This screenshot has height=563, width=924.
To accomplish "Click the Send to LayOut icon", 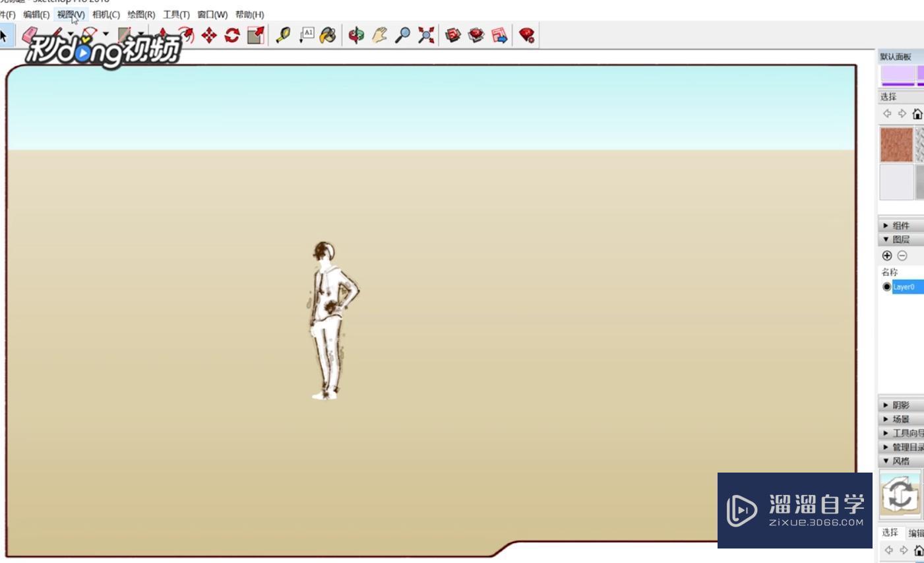I will (x=499, y=35).
